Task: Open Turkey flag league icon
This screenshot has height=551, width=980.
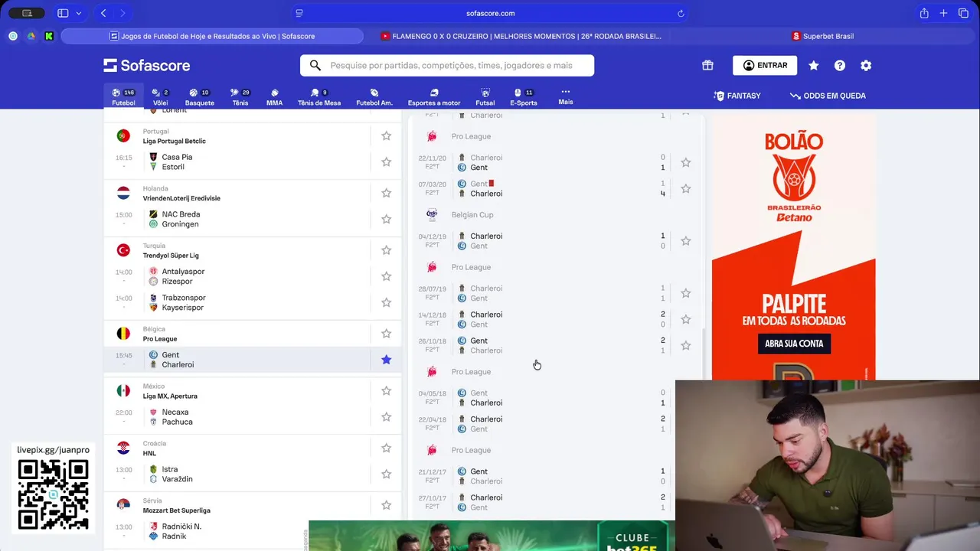Action: click(123, 250)
